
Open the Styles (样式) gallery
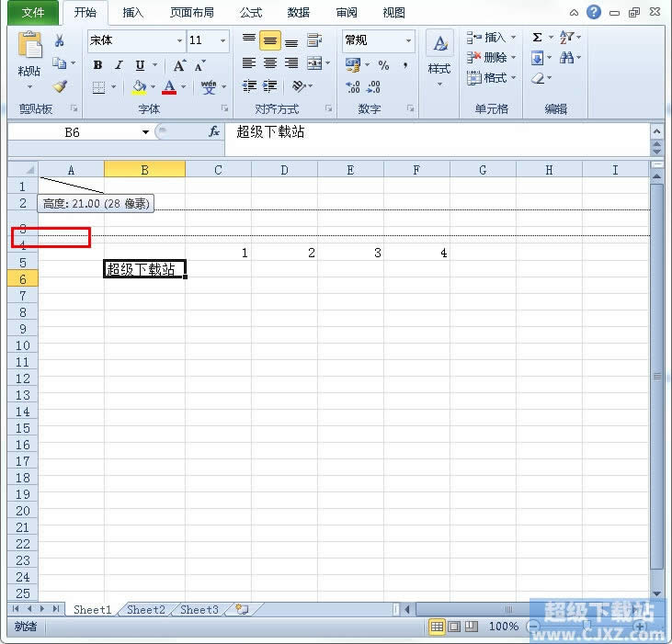(x=439, y=58)
